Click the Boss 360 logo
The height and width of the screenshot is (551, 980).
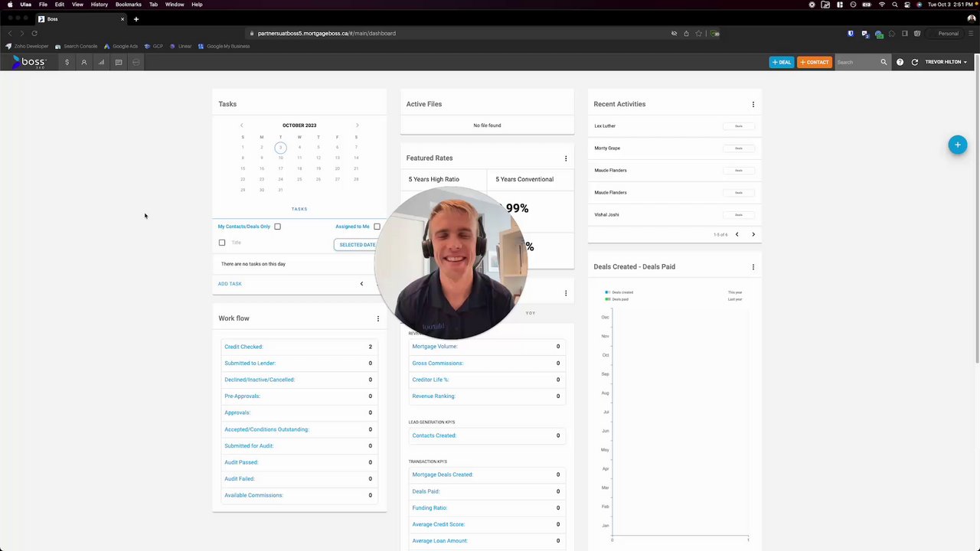pos(29,62)
